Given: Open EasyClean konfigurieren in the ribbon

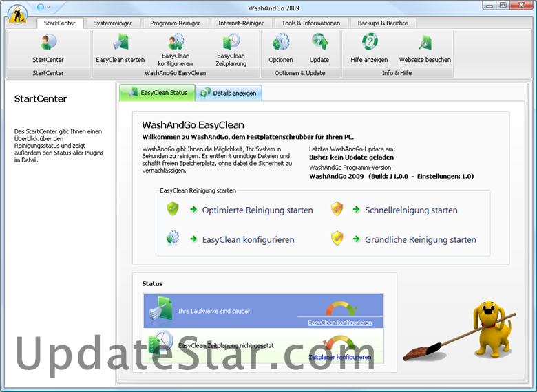Looking at the screenshot, I should pos(176,49).
